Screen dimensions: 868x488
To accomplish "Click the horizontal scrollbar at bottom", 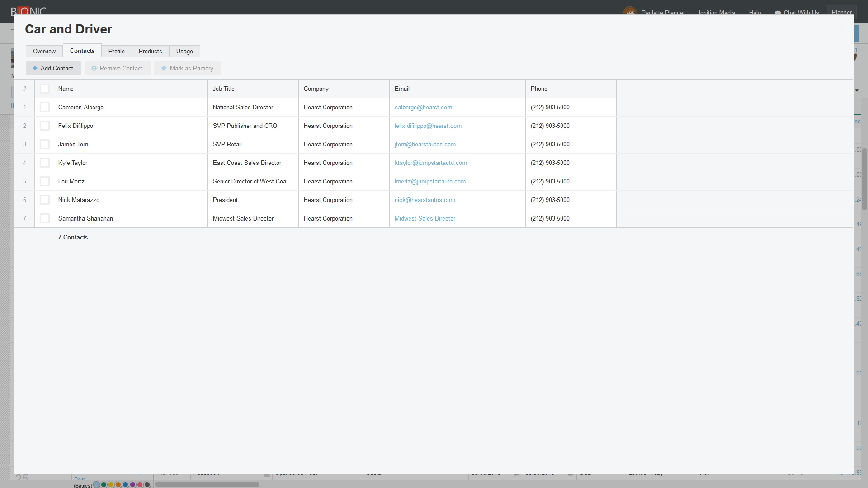I will click(x=207, y=484).
